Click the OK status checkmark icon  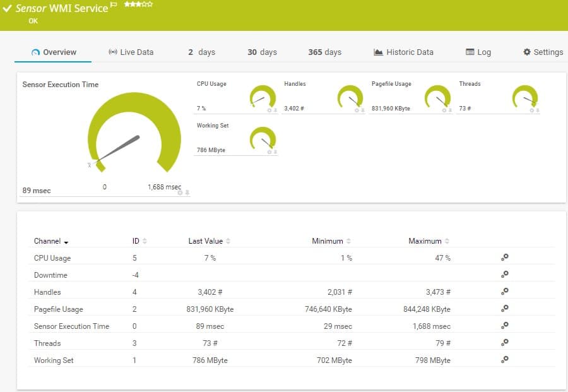point(7,8)
